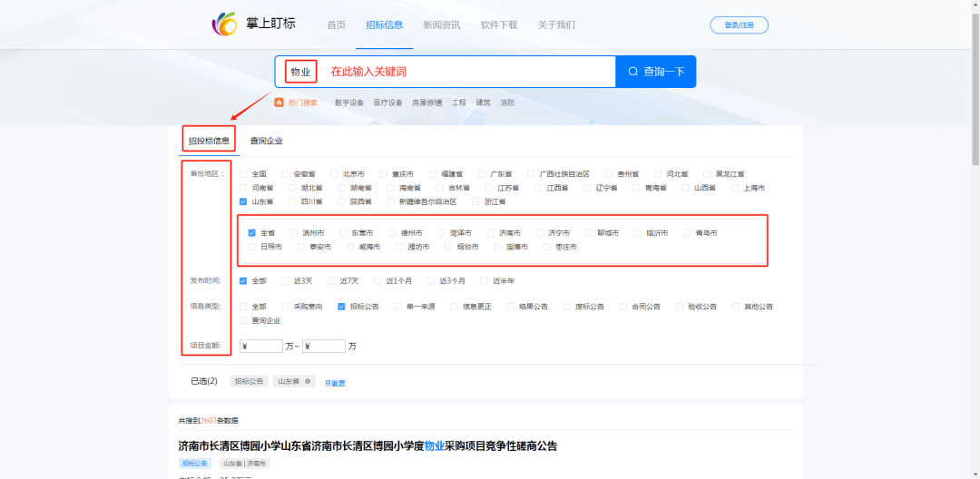This screenshot has width=980, height=479.
Task: Open 软件下载 in the top navigation
Action: (x=499, y=25)
